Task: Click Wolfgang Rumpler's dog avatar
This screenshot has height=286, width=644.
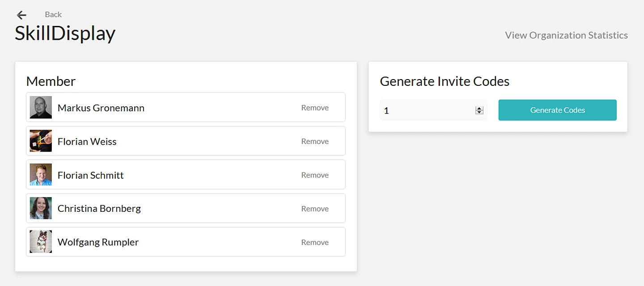Action: [x=41, y=242]
